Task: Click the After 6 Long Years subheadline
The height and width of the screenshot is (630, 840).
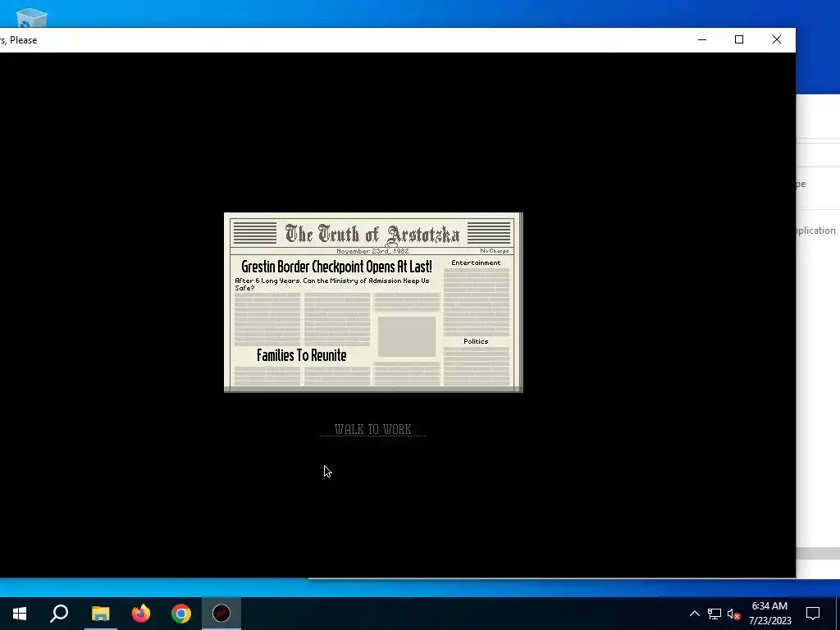Action: 332,284
